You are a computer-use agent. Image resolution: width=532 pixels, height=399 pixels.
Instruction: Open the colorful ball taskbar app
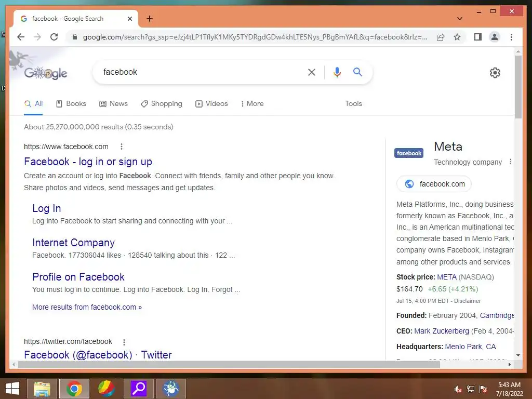pyautogui.click(x=106, y=389)
